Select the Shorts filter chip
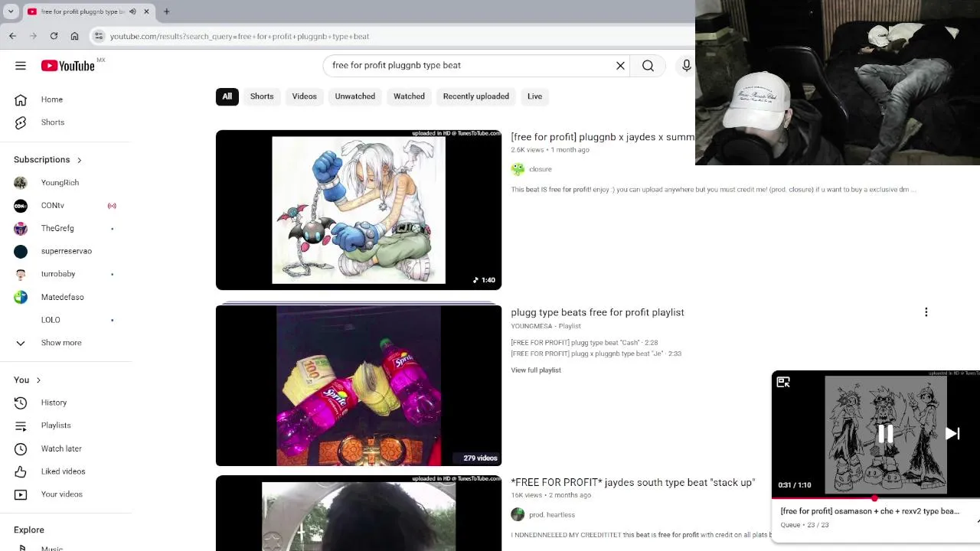980x551 pixels. pyautogui.click(x=262, y=96)
